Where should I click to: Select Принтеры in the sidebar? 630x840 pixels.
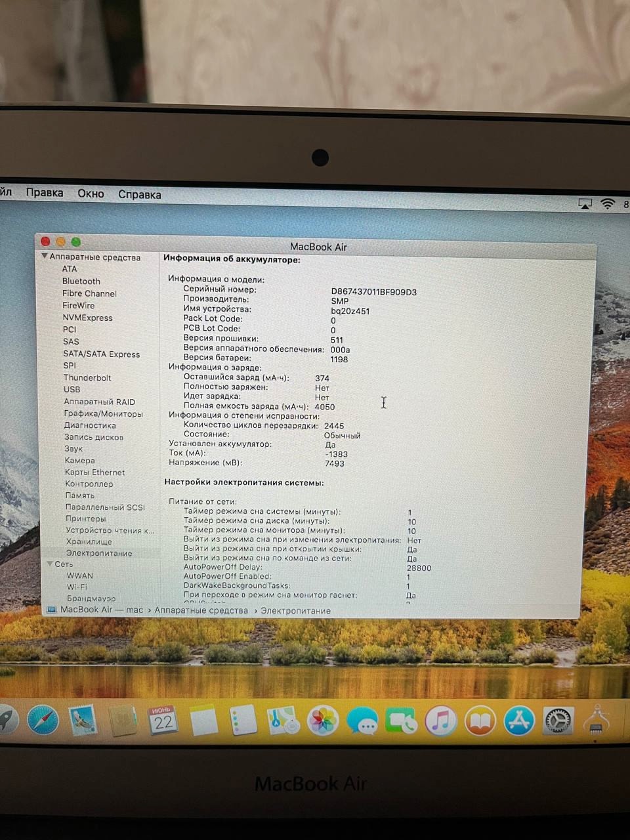(x=86, y=518)
